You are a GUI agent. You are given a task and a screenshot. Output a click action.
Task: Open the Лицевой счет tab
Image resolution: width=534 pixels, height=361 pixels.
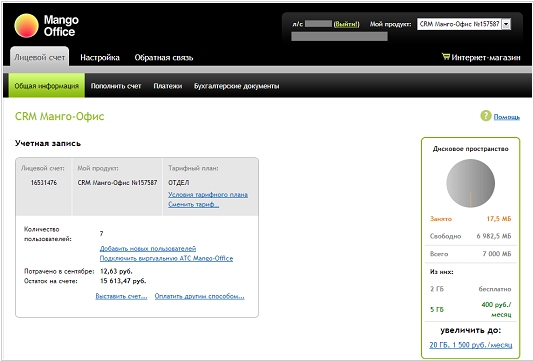[40, 58]
